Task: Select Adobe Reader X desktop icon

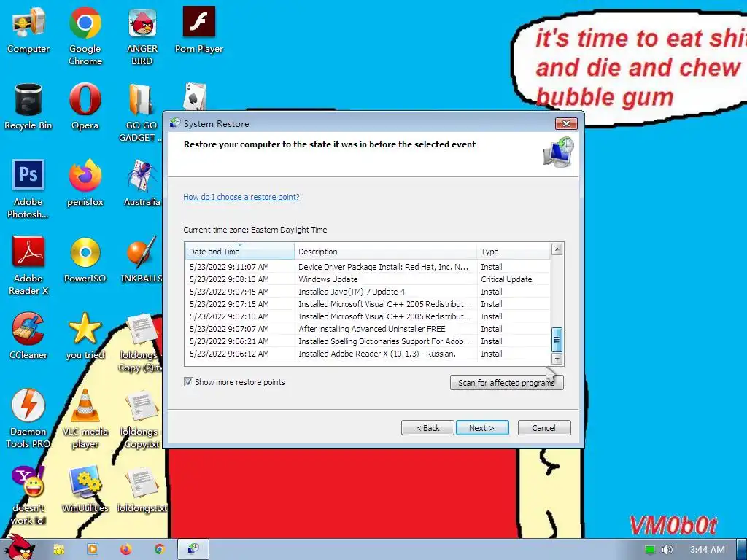Action: pos(28,265)
